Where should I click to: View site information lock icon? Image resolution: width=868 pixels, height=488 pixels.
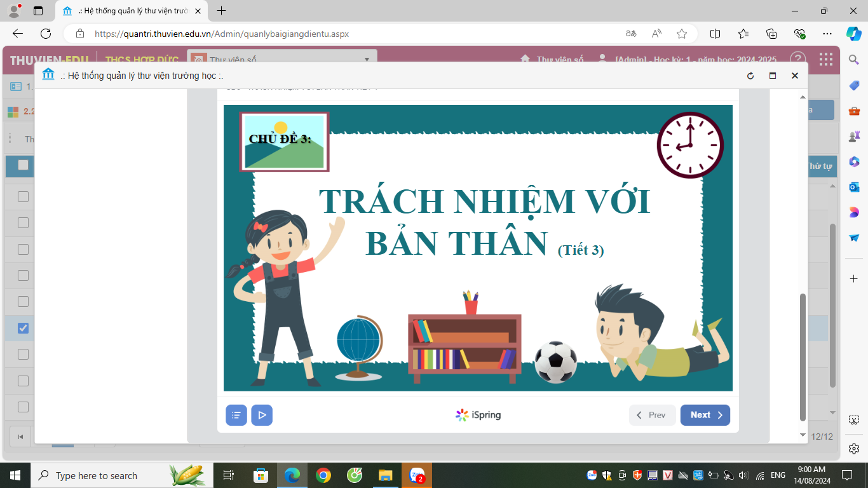click(x=80, y=34)
